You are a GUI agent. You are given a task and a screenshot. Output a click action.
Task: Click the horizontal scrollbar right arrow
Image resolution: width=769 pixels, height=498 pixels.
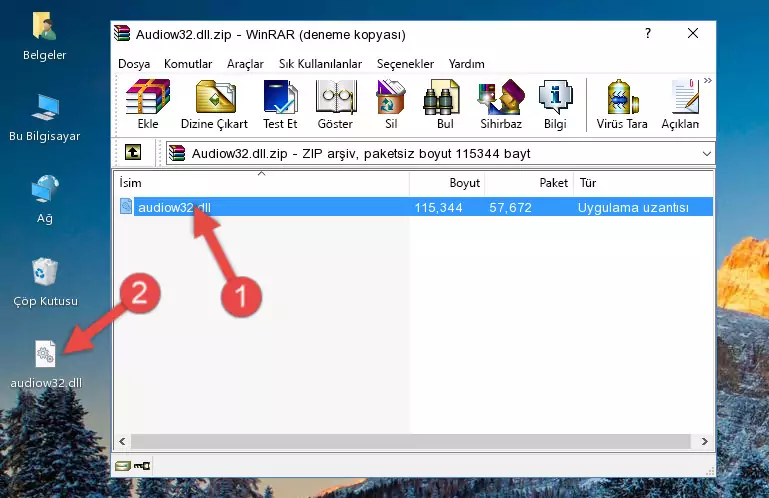(x=704, y=441)
